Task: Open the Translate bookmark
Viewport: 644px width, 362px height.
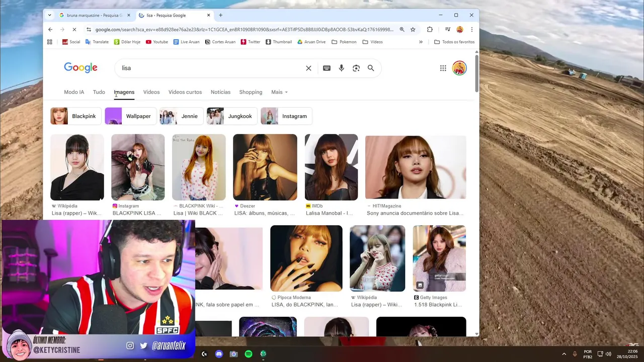Action: tap(97, 42)
